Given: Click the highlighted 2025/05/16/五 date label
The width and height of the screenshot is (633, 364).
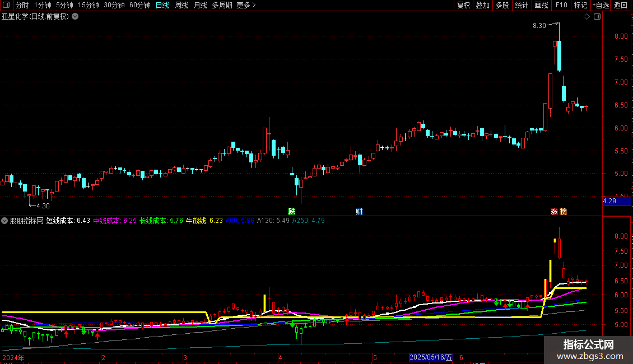Looking at the screenshot, I should tap(431, 357).
